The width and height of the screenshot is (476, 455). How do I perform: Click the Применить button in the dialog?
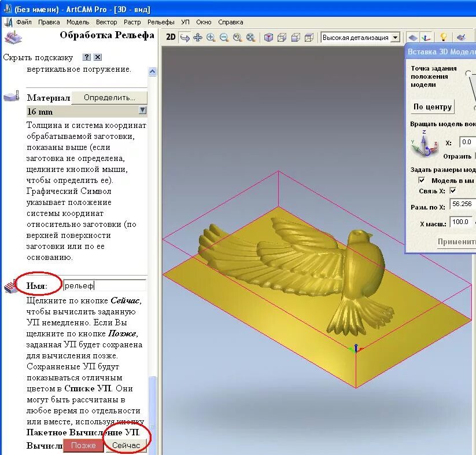[x=456, y=242]
